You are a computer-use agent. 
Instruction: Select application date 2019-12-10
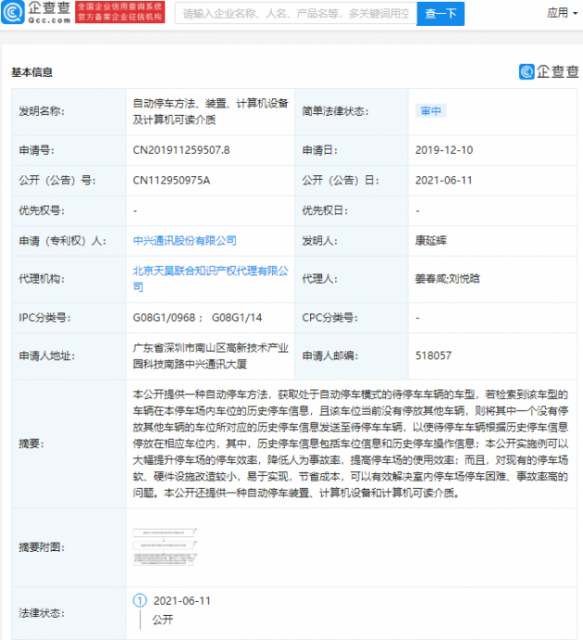(444, 150)
